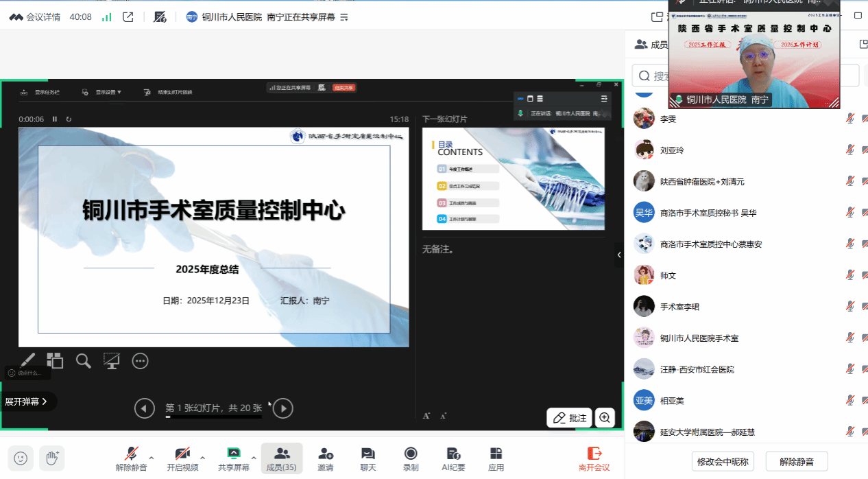Open 会议详情 in the top bar
Viewport: 868px width, 479px height.
pyautogui.click(x=36, y=16)
